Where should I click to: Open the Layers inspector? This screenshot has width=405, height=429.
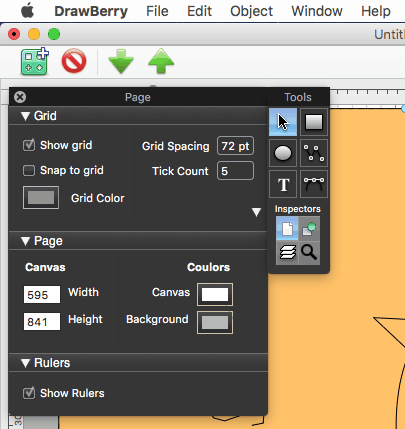pos(287,253)
